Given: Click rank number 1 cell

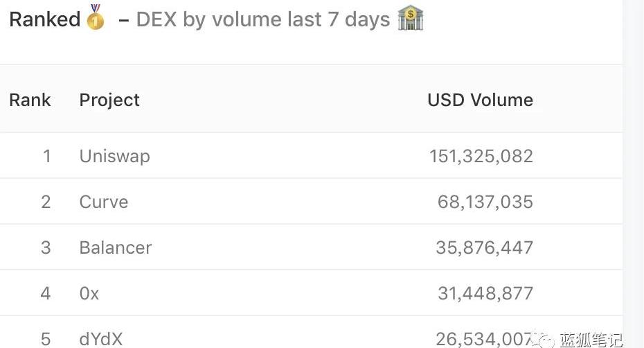Looking at the screenshot, I should tap(46, 156).
